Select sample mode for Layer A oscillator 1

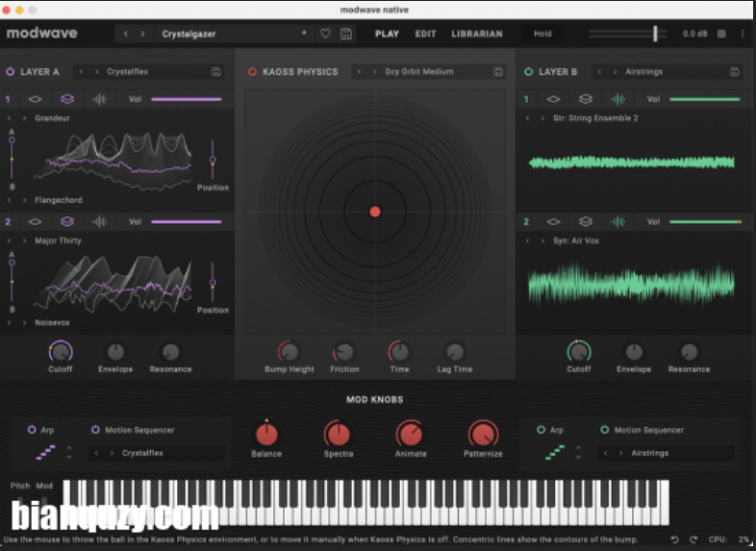click(99, 99)
